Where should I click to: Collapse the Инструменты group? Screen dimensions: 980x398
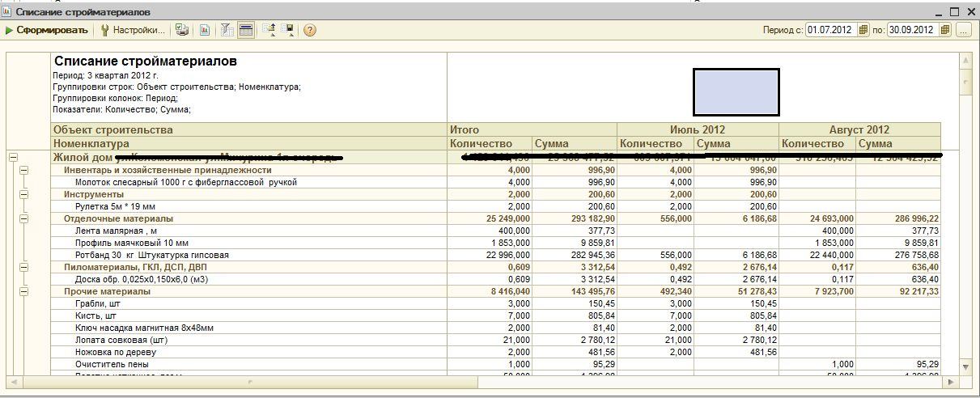24,194
